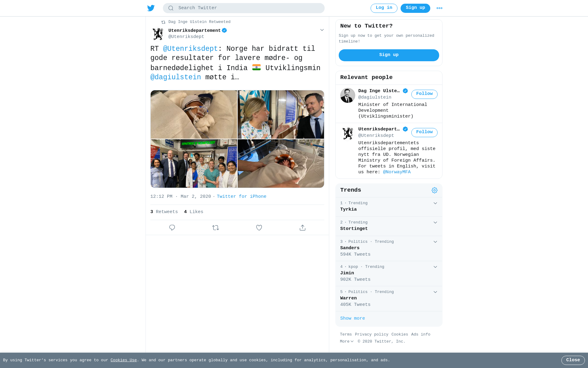Follow the Utenriksdepartement account

click(x=424, y=132)
